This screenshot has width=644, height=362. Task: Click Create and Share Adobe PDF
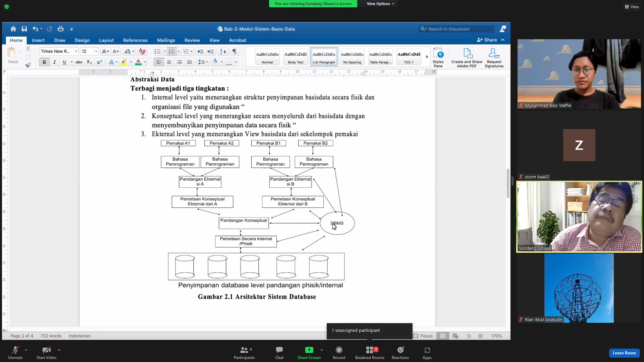tap(467, 57)
